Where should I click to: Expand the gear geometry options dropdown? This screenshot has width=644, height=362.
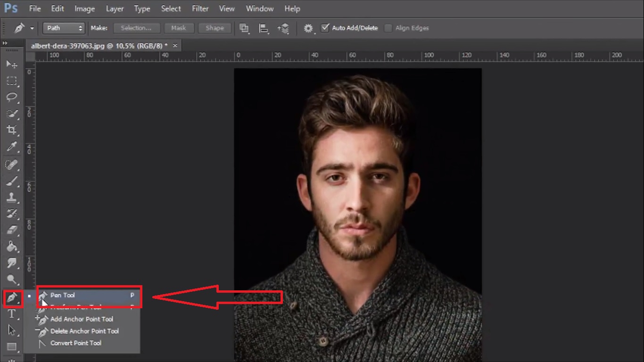click(x=308, y=28)
